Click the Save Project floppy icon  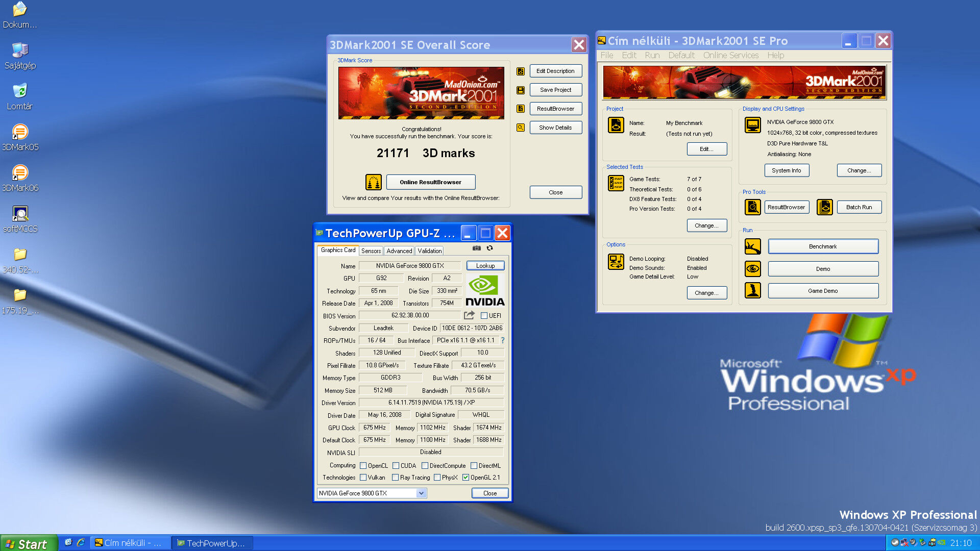[x=521, y=90]
